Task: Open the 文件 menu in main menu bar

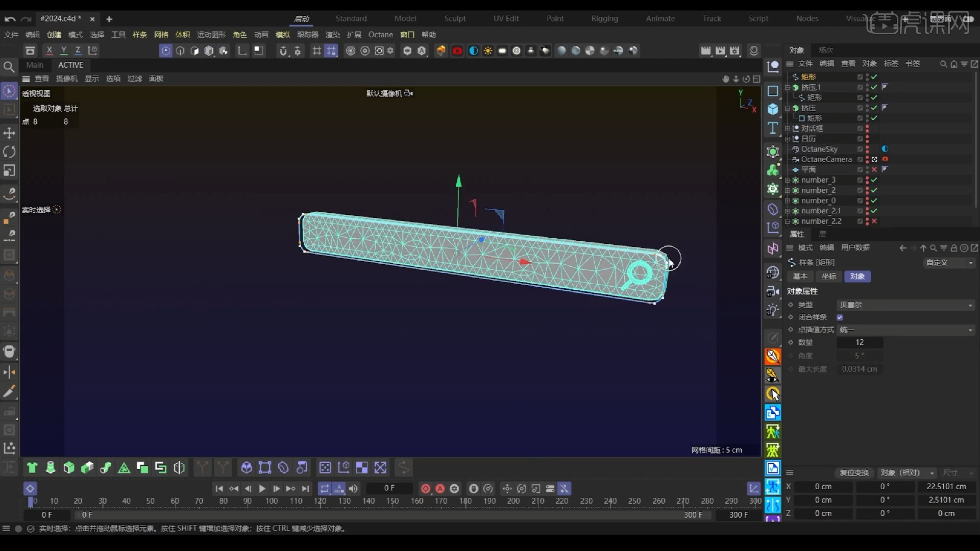Action: click(11, 35)
